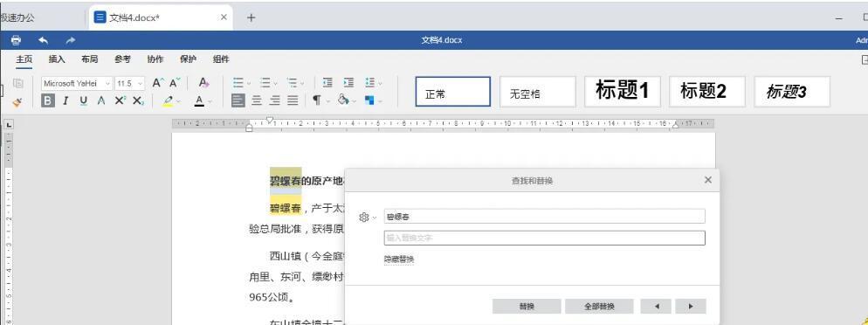Expand bullet list style arrow
The image size is (868, 325).
[x=249, y=84]
